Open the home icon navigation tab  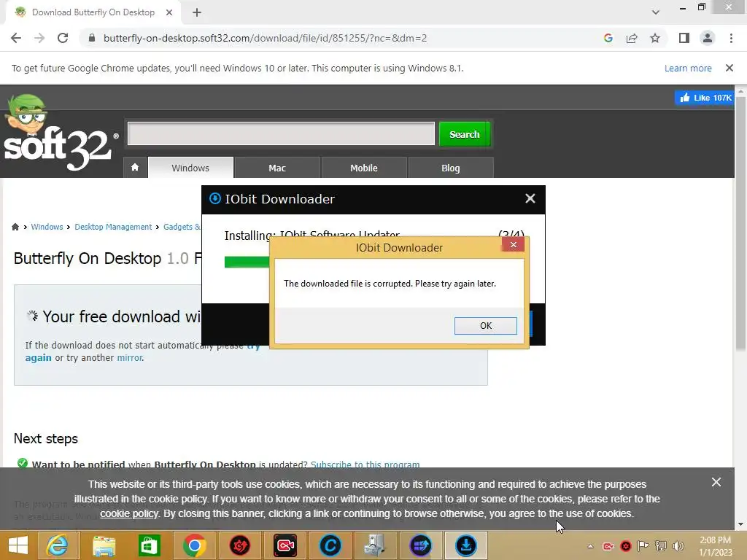tap(135, 168)
